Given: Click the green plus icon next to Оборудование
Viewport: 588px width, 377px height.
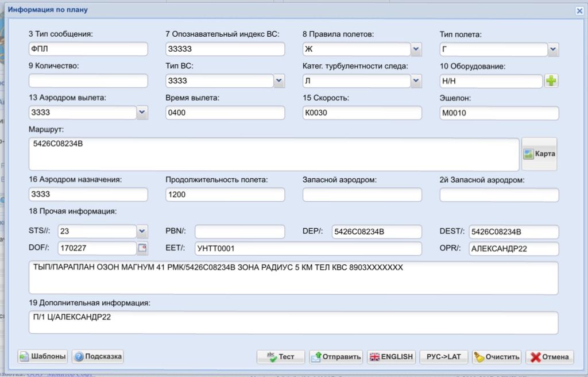Looking at the screenshot, I should pyautogui.click(x=551, y=80).
